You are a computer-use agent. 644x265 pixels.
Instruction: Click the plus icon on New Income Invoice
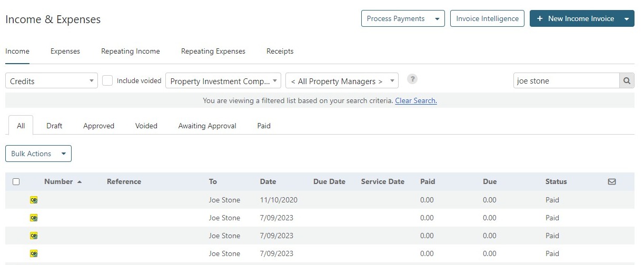(x=540, y=18)
